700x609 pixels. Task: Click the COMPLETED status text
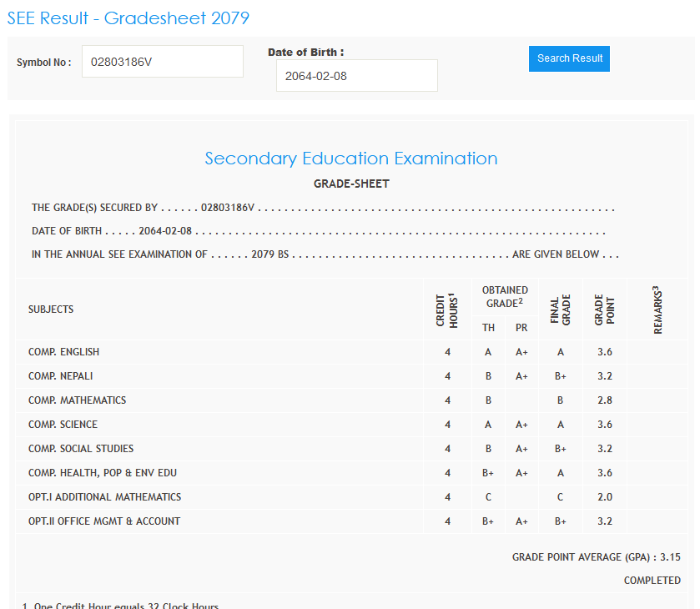point(652,581)
